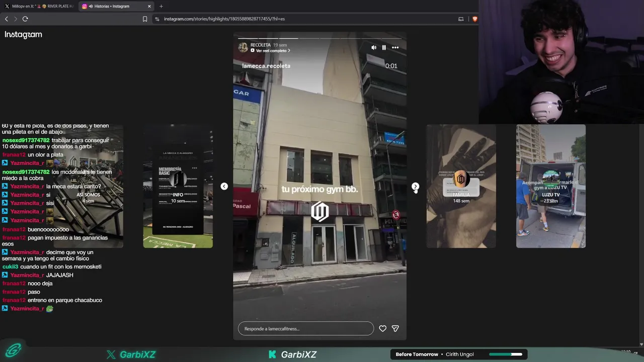
Task: Click the 0:01 timer on the story
Action: click(391, 66)
